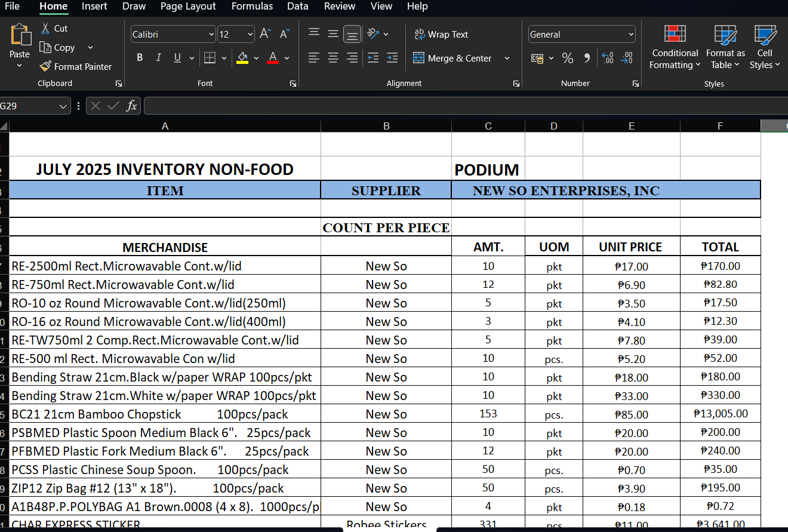Align text right in cell

pyautogui.click(x=352, y=58)
